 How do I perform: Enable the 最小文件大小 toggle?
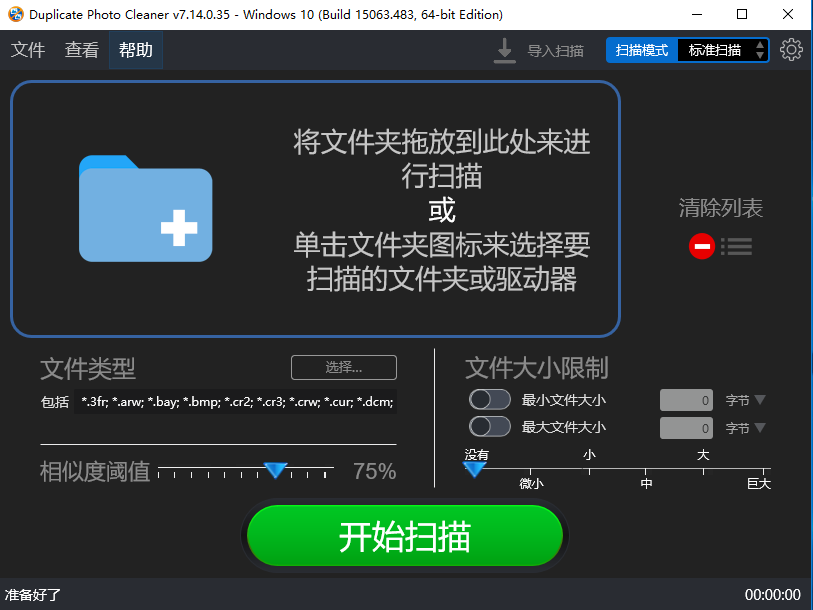tap(490, 400)
